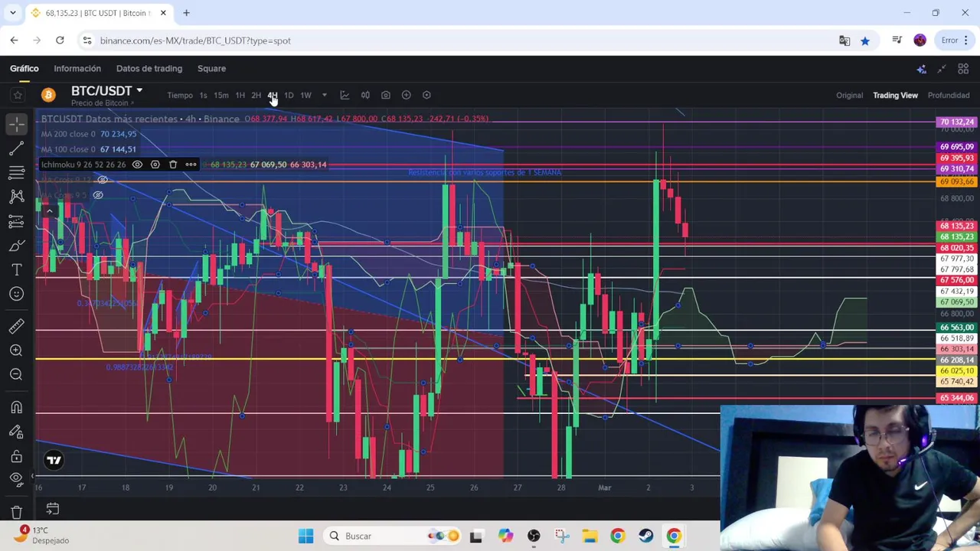Click the MA 200 close indicator label
The image size is (980, 551).
[x=68, y=134]
